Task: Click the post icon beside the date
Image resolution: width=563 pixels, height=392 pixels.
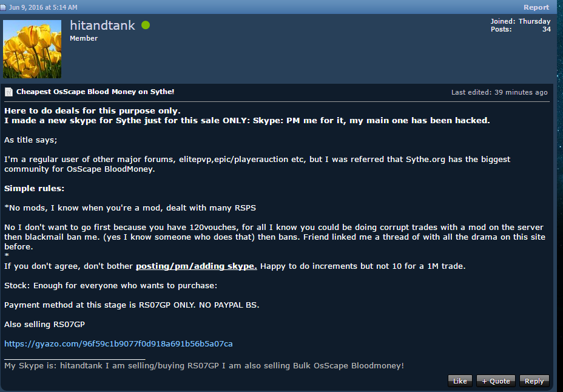Action: 3,7
